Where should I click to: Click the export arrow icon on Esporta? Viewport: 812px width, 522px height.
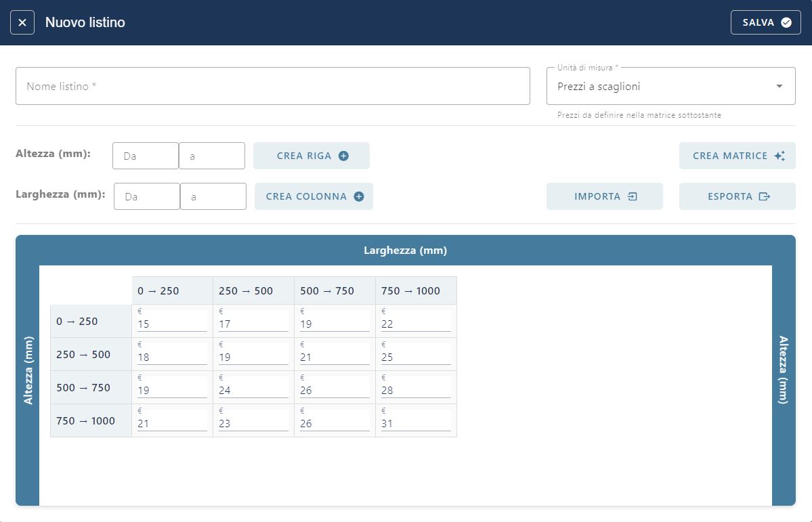tap(765, 196)
